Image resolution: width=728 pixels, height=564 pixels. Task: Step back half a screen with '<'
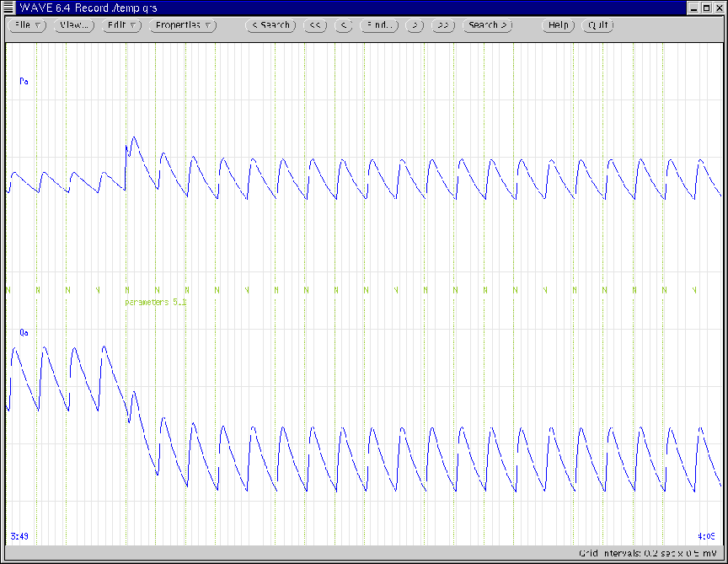click(343, 25)
